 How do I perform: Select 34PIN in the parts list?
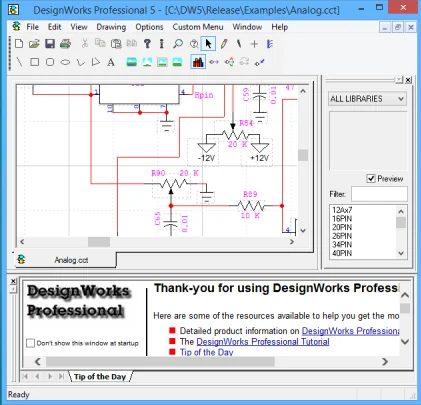click(342, 245)
